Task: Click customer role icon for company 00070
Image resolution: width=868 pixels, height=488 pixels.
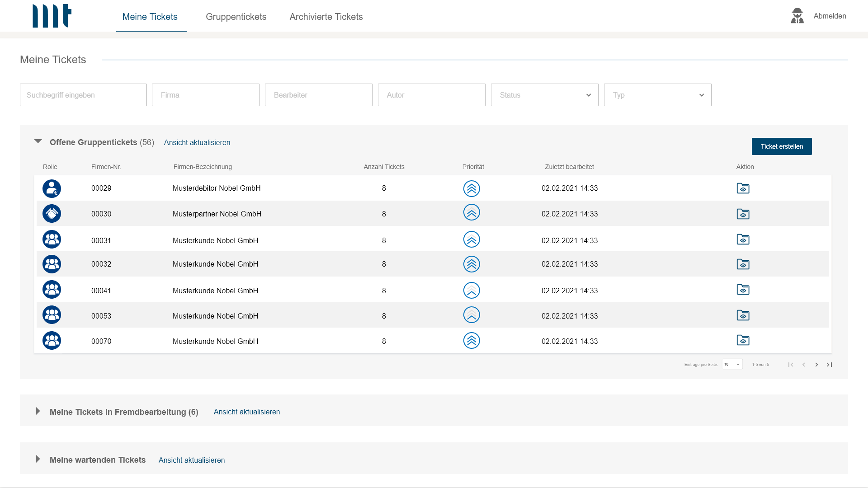Action: [x=52, y=340]
